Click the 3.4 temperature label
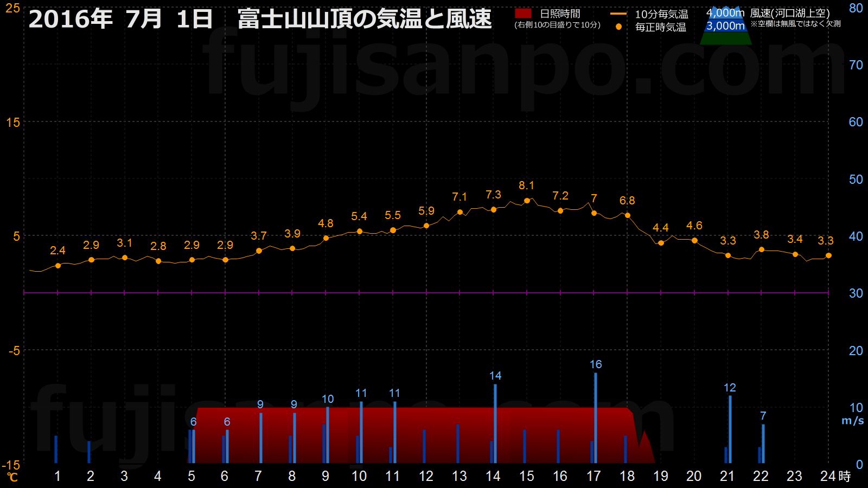 (795, 239)
